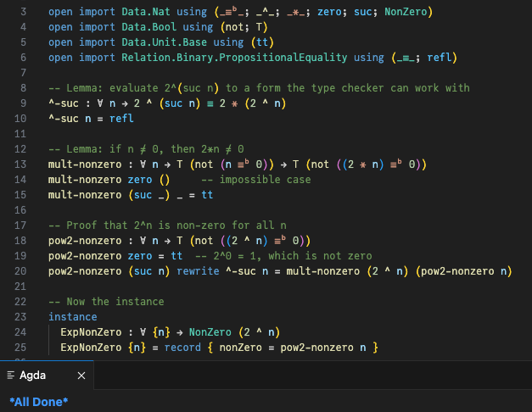This screenshot has height=412, width=532.
Task: Click line number 3 in gutter
Action: tap(23, 12)
